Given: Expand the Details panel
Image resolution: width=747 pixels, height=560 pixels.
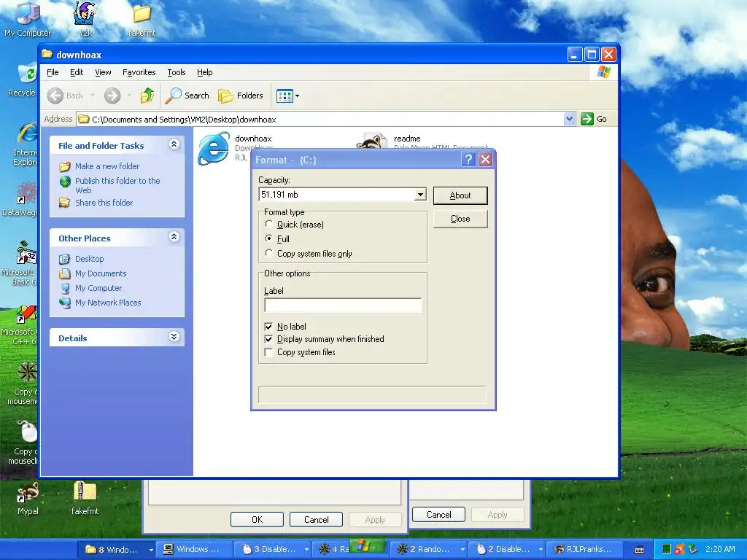Looking at the screenshot, I should [x=174, y=337].
